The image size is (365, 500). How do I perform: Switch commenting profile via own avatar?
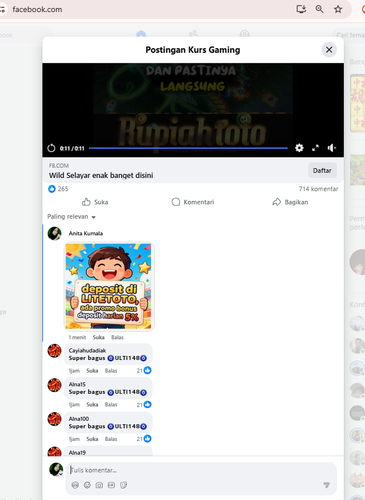click(56, 470)
